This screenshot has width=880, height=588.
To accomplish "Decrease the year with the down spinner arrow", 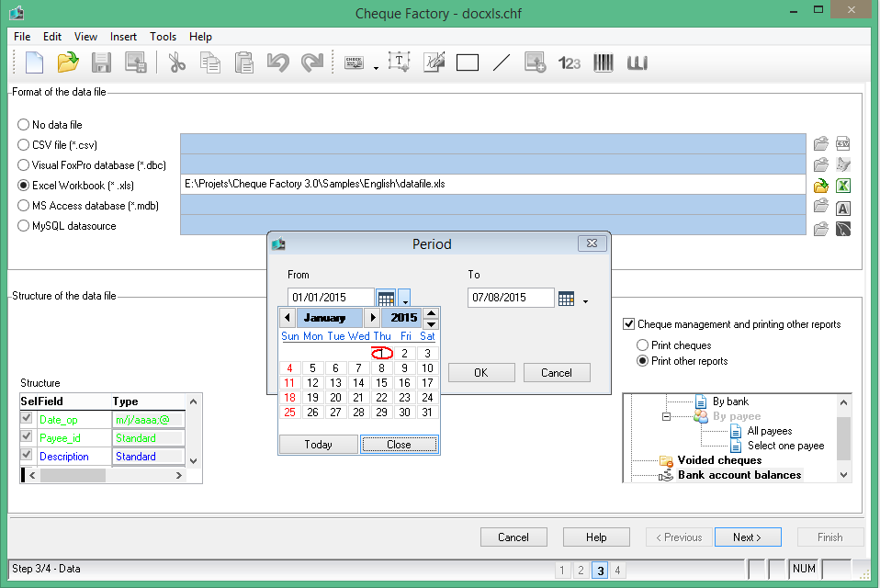I will click(x=431, y=323).
